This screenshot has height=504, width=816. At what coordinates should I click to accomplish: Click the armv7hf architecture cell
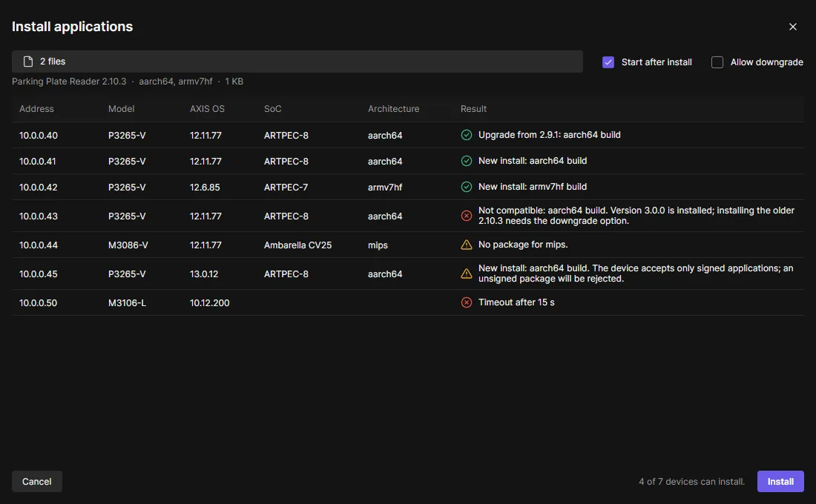(385, 188)
